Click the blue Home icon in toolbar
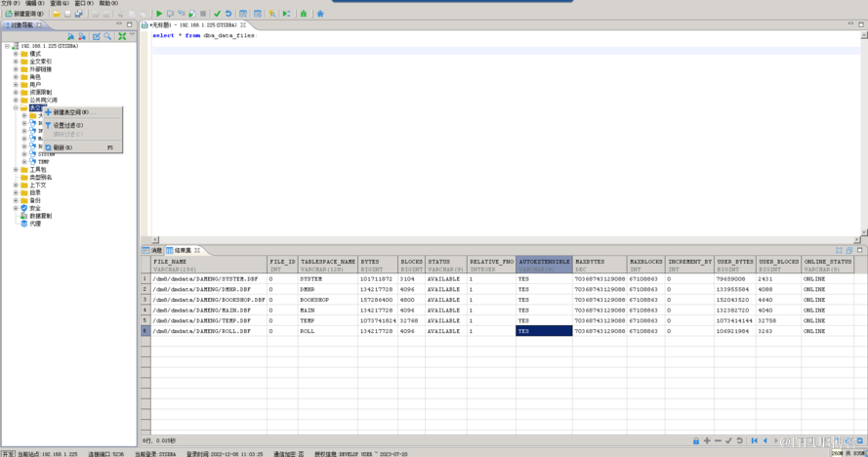 319,14
